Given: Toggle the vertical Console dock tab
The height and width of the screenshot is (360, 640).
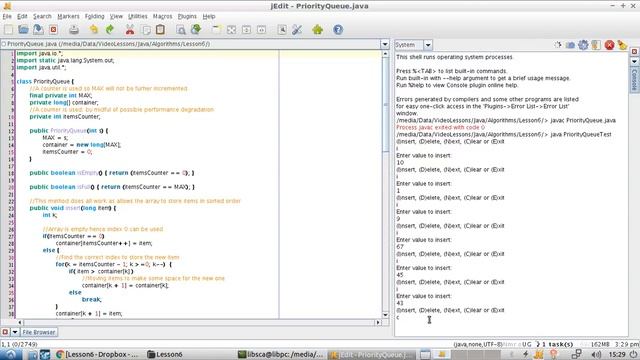Looking at the screenshot, I should pyautogui.click(x=634, y=79).
